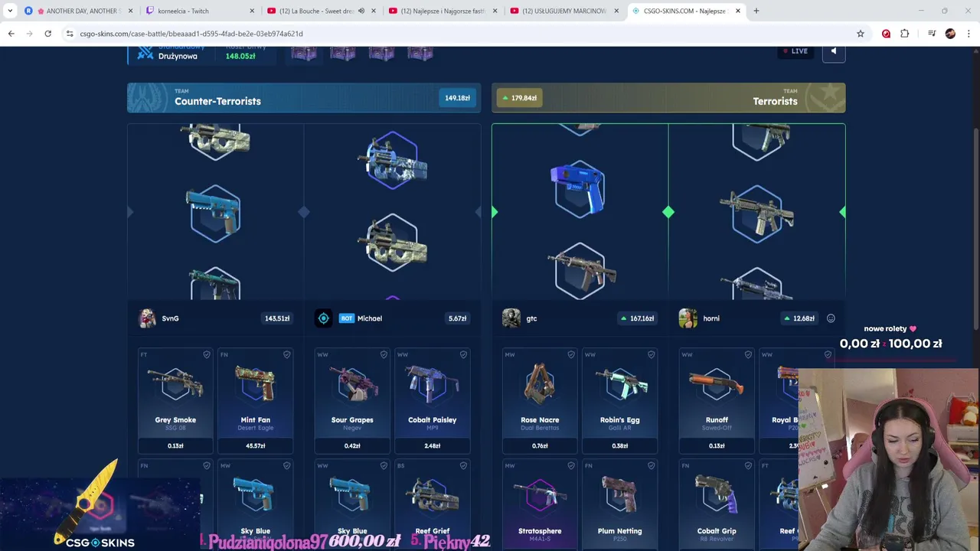Click the bot Michael target avatar
This screenshot has width=980, height=551.
click(x=324, y=318)
